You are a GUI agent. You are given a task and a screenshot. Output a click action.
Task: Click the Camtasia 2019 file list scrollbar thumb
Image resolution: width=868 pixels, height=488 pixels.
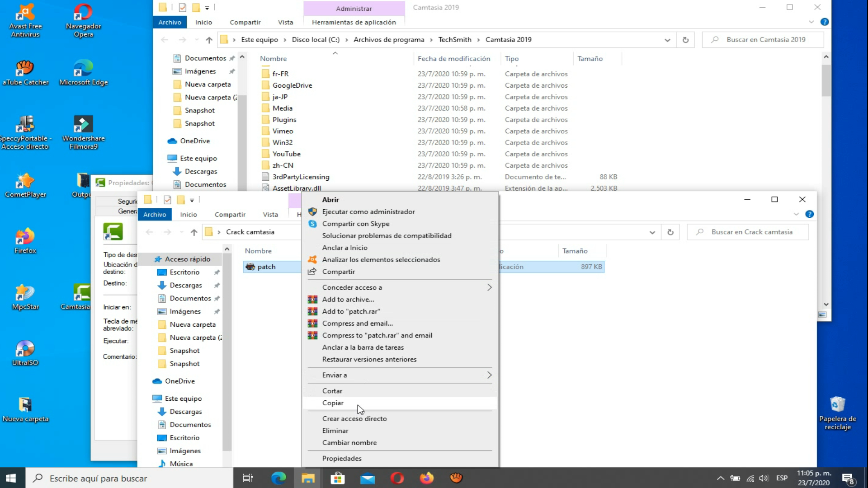(x=826, y=80)
